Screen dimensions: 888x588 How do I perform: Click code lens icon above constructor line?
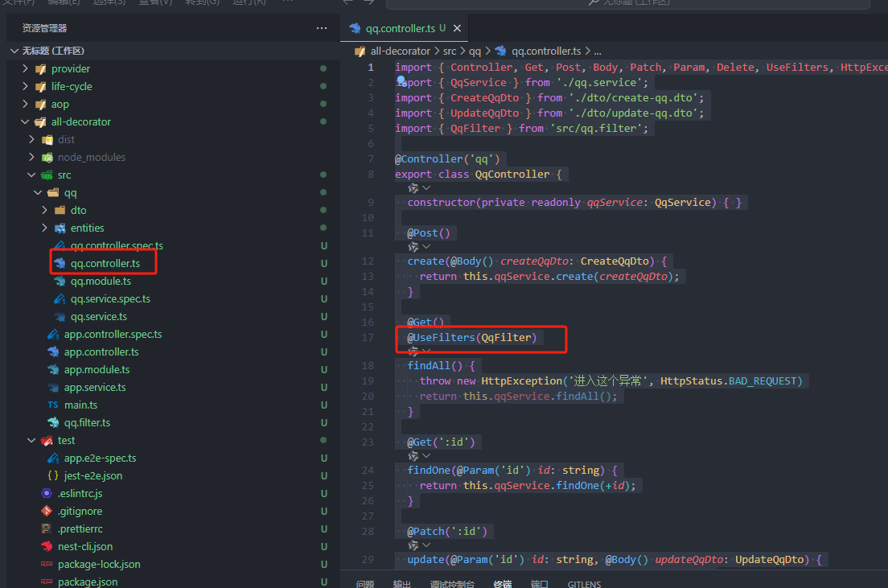tap(413, 188)
